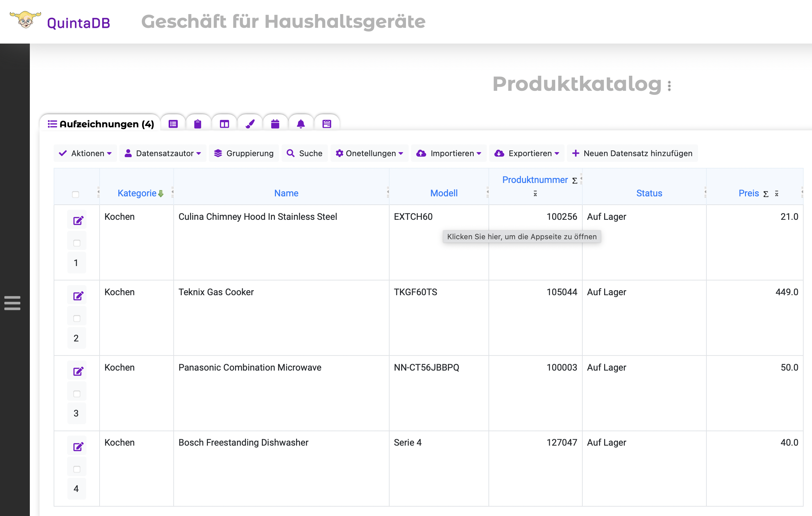
Task: Expand the sidebar hamburger menu
Action: tap(12, 303)
